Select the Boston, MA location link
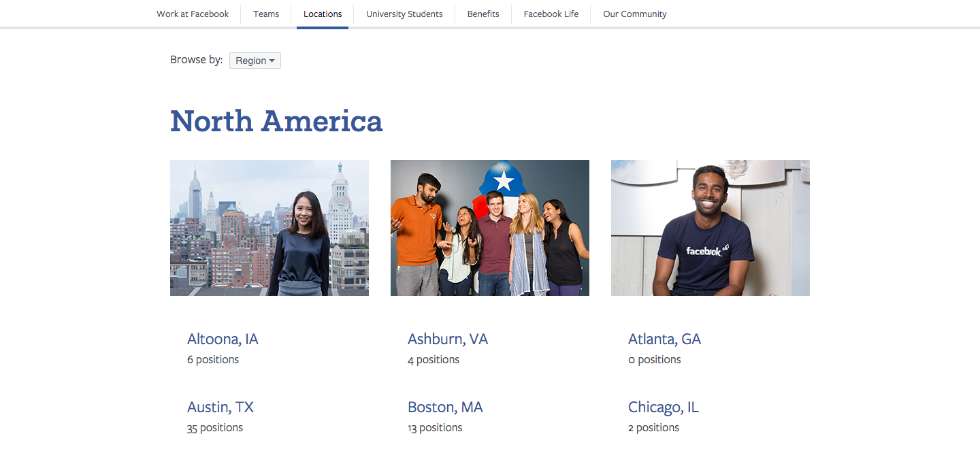Image resolution: width=980 pixels, height=453 pixels. coord(445,407)
